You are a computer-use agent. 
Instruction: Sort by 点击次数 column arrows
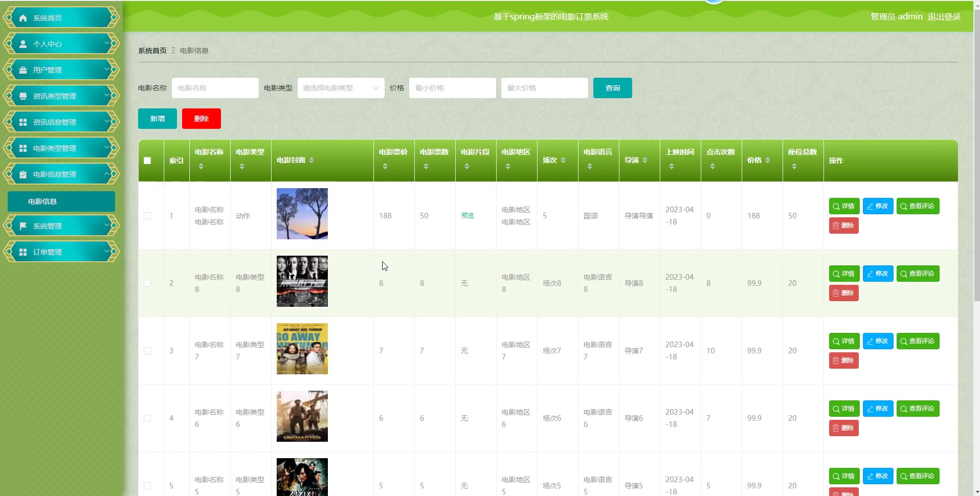point(712,166)
